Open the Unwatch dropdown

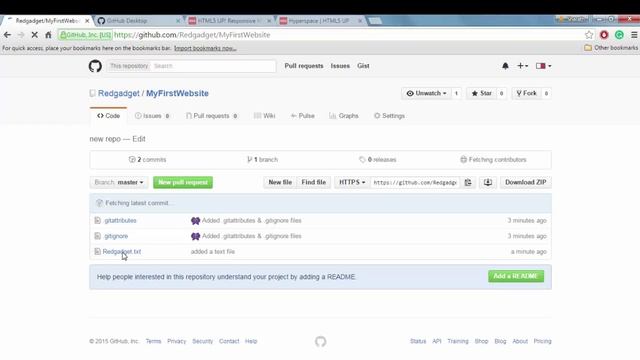[x=426, y=93]
